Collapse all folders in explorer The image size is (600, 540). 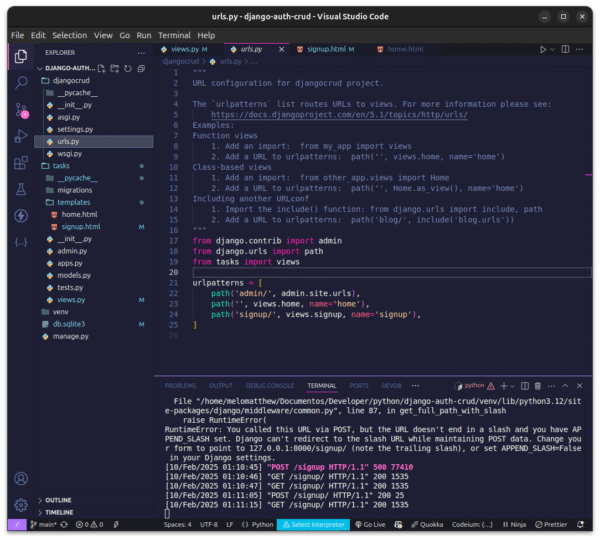(x=141, y=69)
